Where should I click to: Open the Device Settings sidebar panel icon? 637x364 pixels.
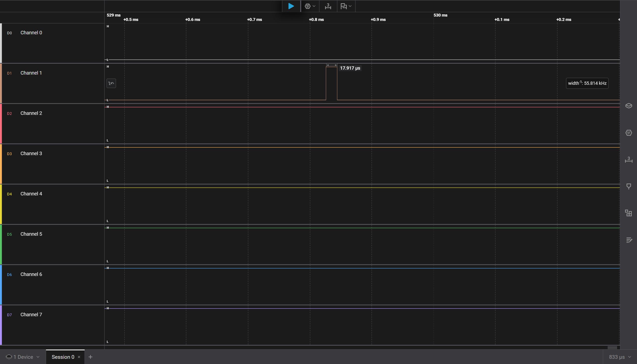tap(629, 106)
